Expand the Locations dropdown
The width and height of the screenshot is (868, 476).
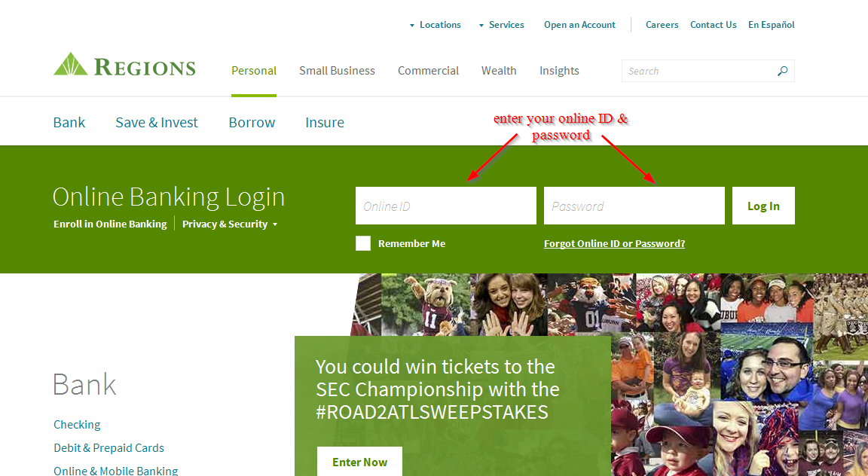435,25
